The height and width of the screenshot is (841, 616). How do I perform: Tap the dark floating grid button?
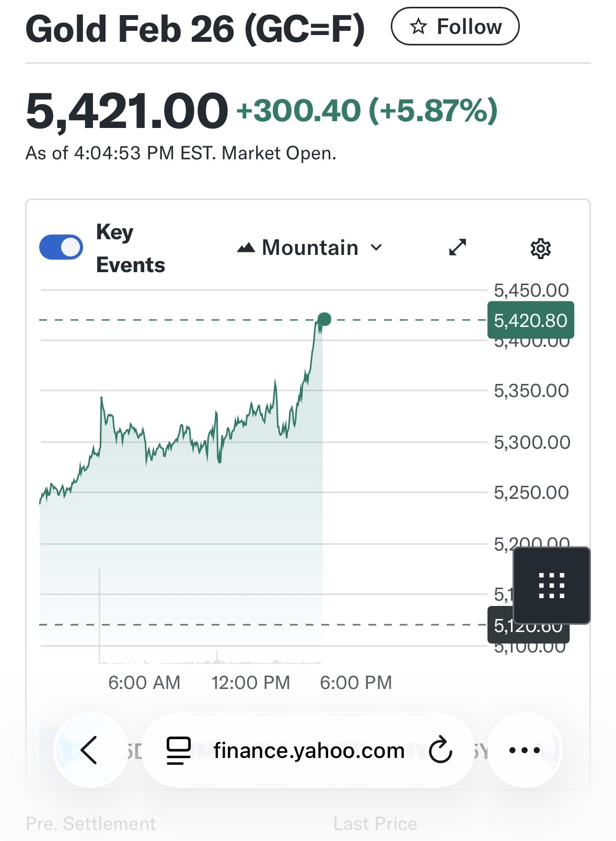click(x=552, y=585)
